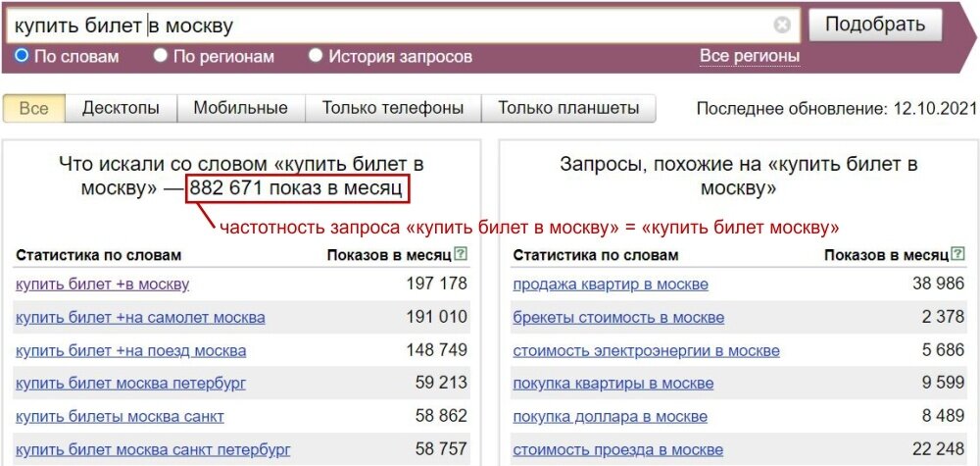The image size is (980, 466).
Task: Open link "купить билет +на самолет москва"
Action: [x=140, y=317]
